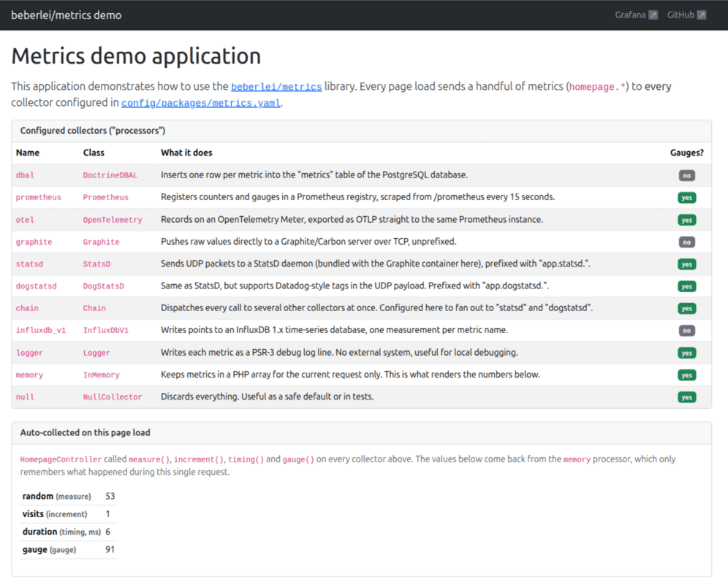Image resolution: width=728 pixels, height=585 pixels.
Task: Click the 'yes' badge in chain row
Action: [686, 308]
